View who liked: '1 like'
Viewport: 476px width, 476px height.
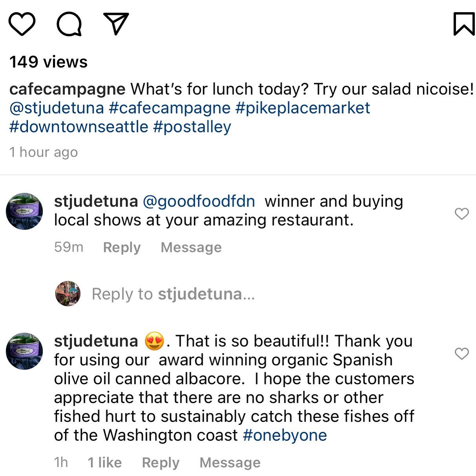104,463
